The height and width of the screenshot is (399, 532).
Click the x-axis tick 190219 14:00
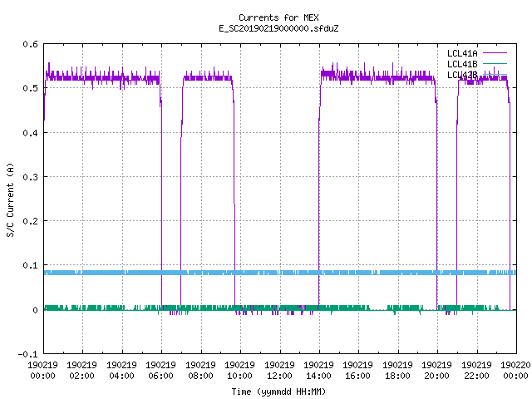coord(318,370)
